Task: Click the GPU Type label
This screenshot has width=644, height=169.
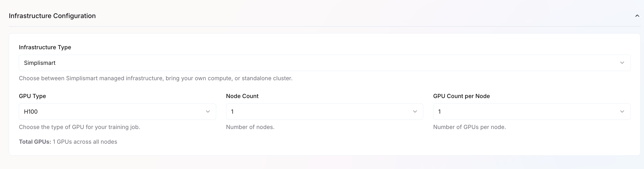Action: 32,96
